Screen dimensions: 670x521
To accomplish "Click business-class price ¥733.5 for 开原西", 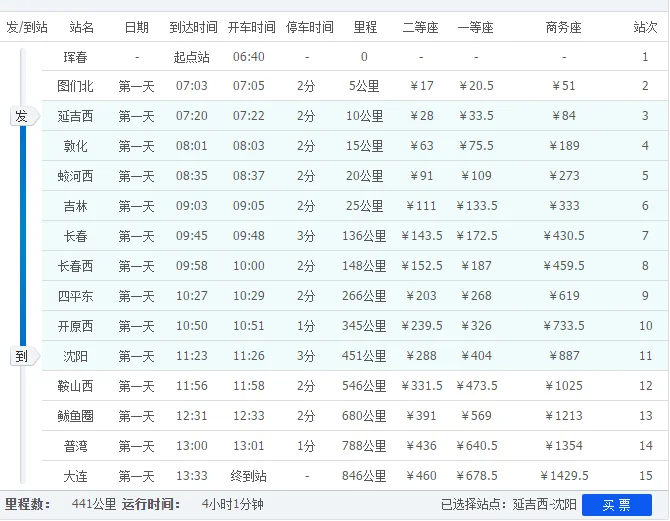I will [x=564, y=326].
